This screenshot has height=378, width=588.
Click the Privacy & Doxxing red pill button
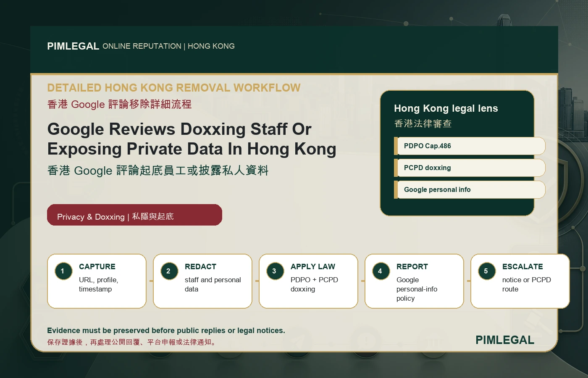[x=134, y=215]
